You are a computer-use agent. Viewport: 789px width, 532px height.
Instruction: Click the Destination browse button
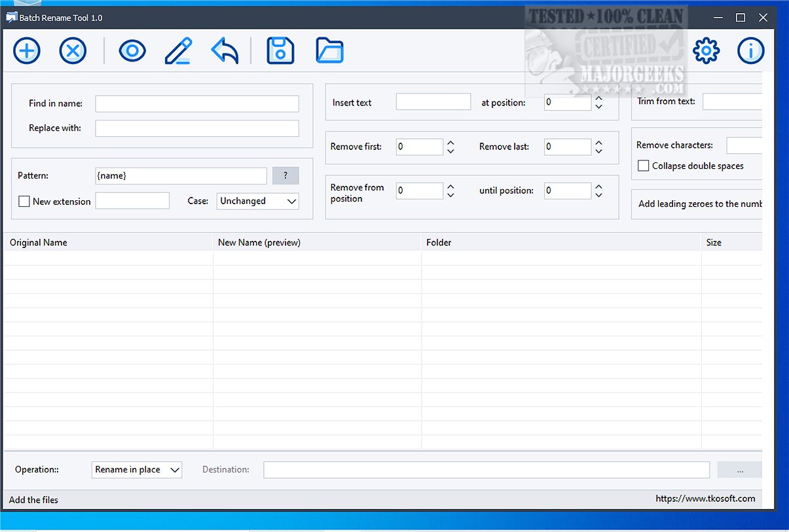[740, 470]
